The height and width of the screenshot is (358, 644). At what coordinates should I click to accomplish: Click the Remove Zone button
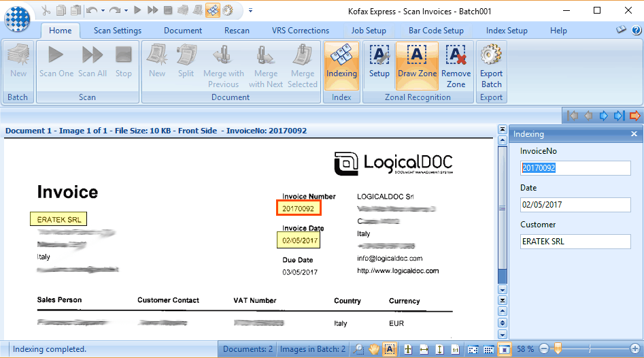click(456, 66)
